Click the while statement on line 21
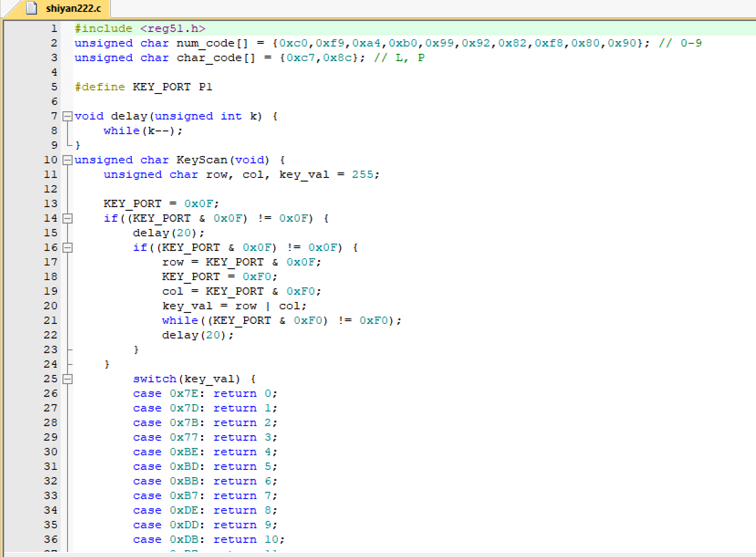Viewport: 756px width, 557px height. coord(282,321)
